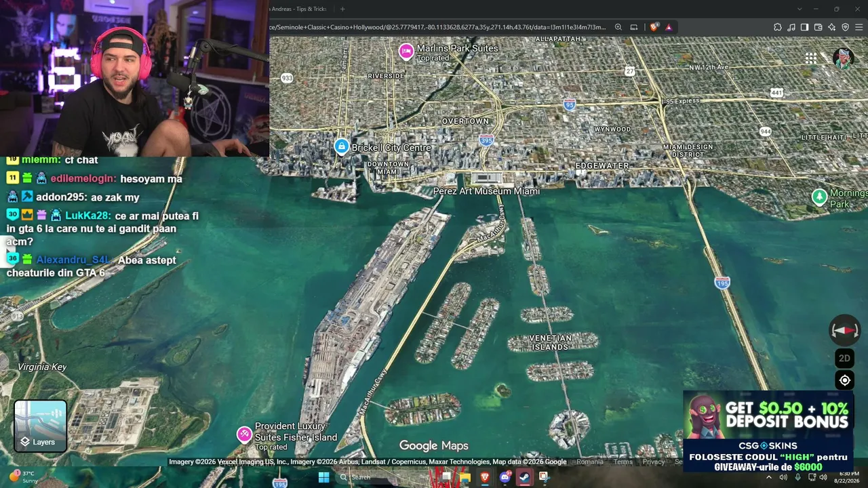Screen dimensions: 868x488
Task: Open the Provident Luxury Suites Fisher Island pin
Action: click(x=244, y=434)
